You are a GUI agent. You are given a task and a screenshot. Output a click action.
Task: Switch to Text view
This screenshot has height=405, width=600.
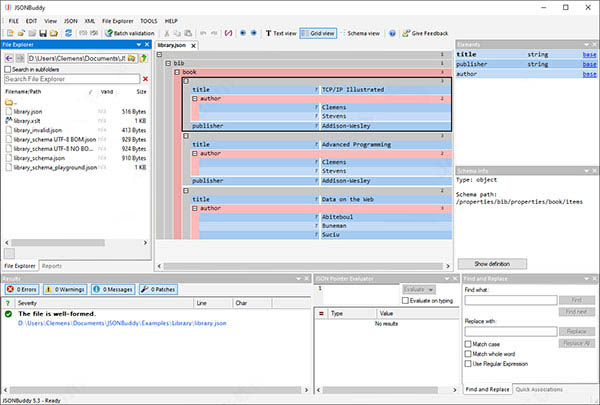(x=279, y=33)
